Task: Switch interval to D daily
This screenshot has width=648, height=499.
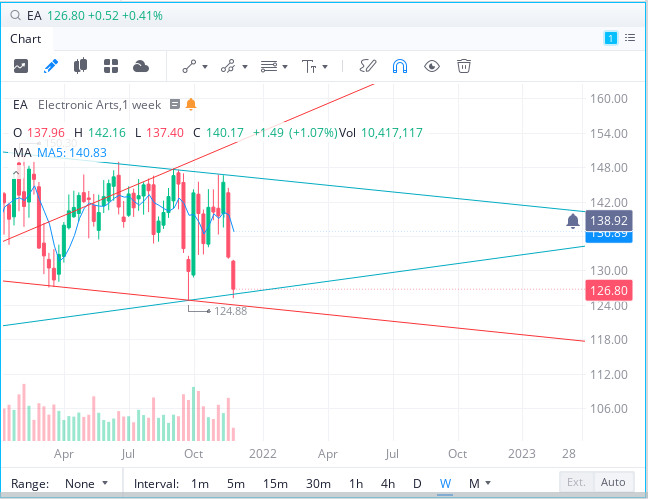Action: tap(417, 483)
